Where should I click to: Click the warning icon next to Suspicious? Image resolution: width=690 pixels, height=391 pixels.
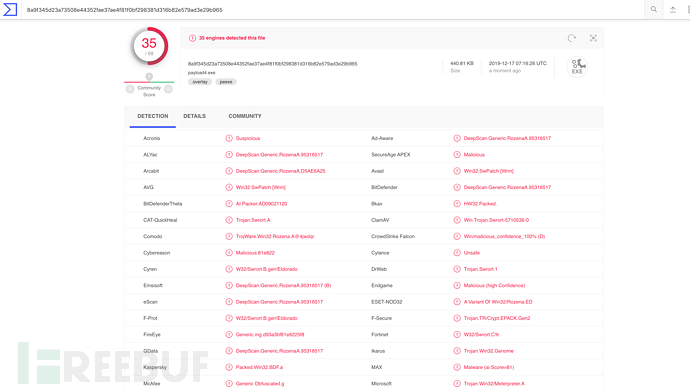coord(229,138)
